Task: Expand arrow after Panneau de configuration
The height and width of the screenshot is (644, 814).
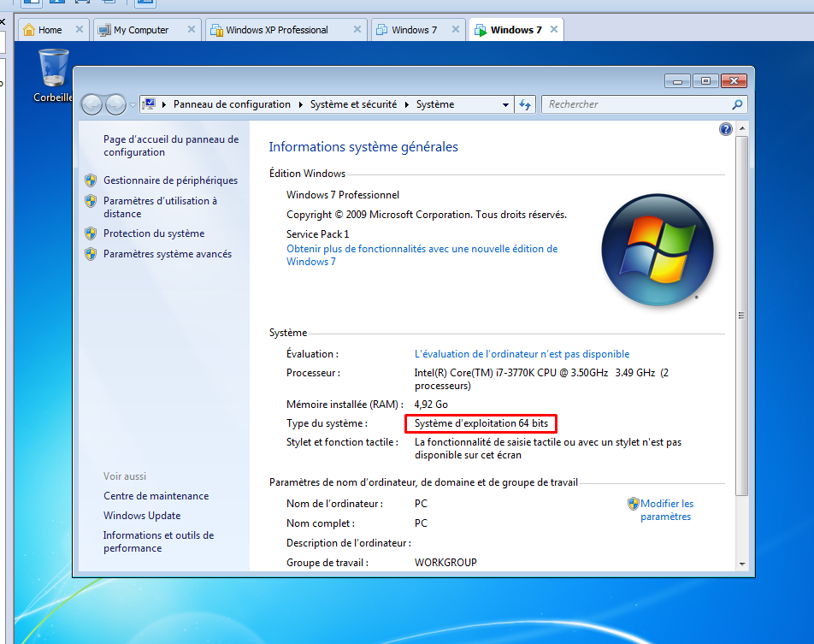Action: [301, 104]
